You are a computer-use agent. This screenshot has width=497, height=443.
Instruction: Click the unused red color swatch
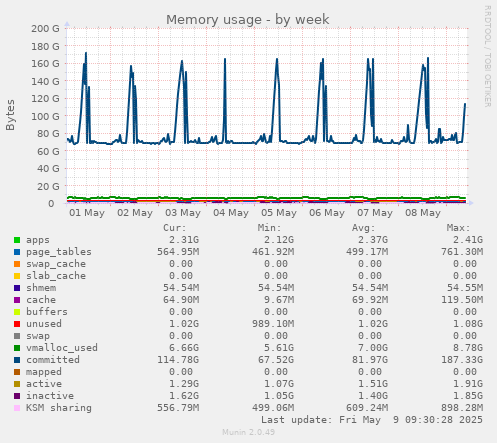[17, 324]
